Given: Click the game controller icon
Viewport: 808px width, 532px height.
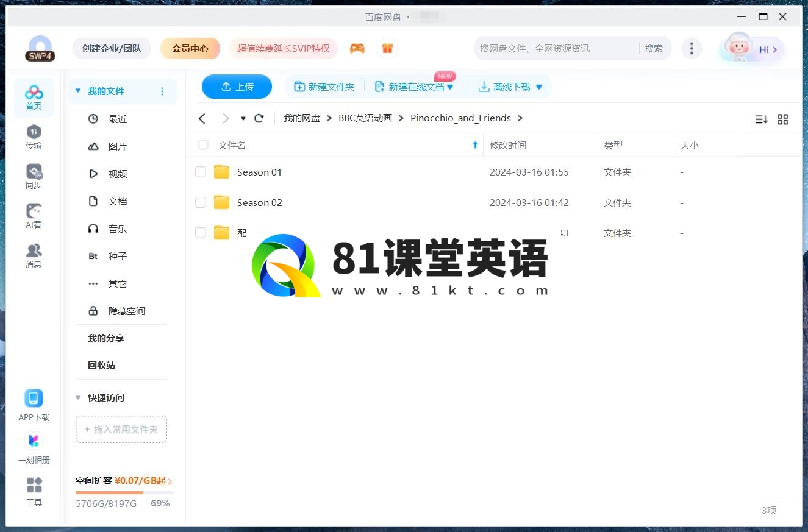Looking at the screenshot, I should pos(357,49).
